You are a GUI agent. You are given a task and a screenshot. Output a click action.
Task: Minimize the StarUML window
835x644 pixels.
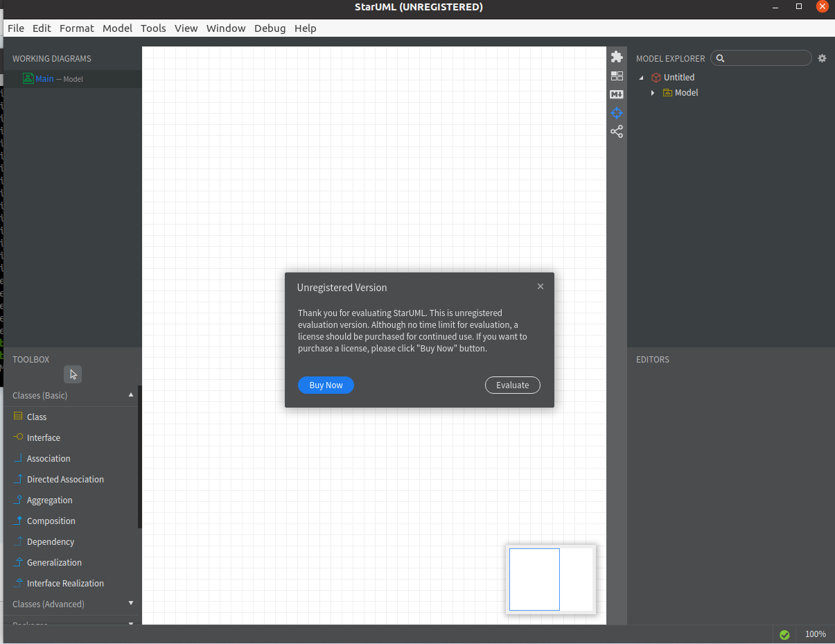[775, 6]
